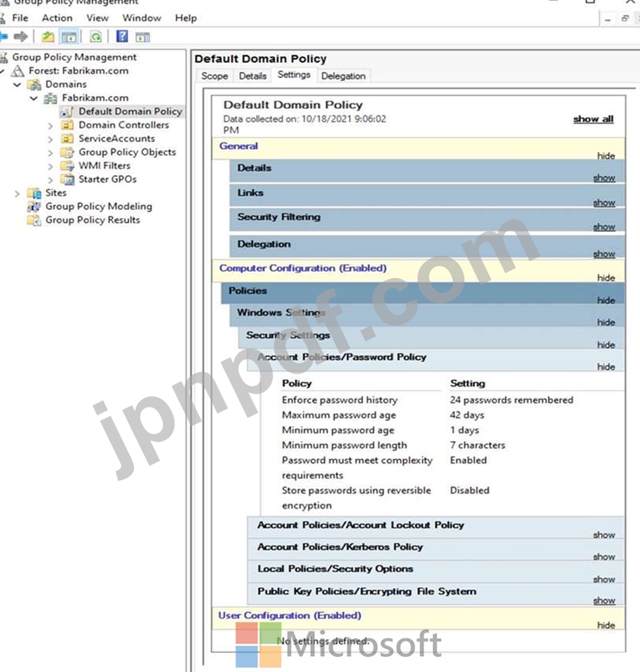Open the File menu
The image size is (640, 672).
click(20, 18)
